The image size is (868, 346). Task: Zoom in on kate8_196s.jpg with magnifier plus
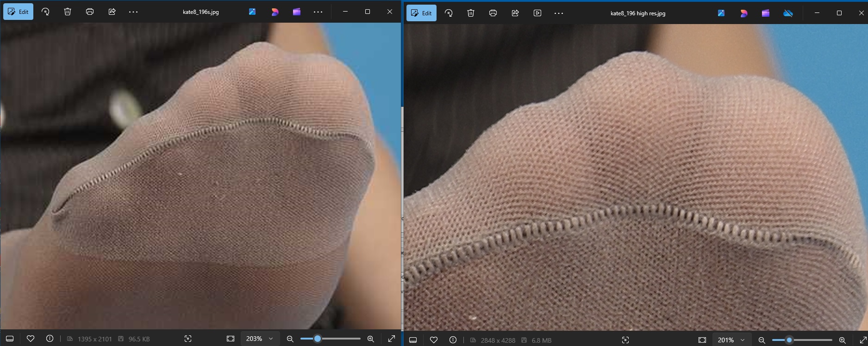tap(371, 339)
